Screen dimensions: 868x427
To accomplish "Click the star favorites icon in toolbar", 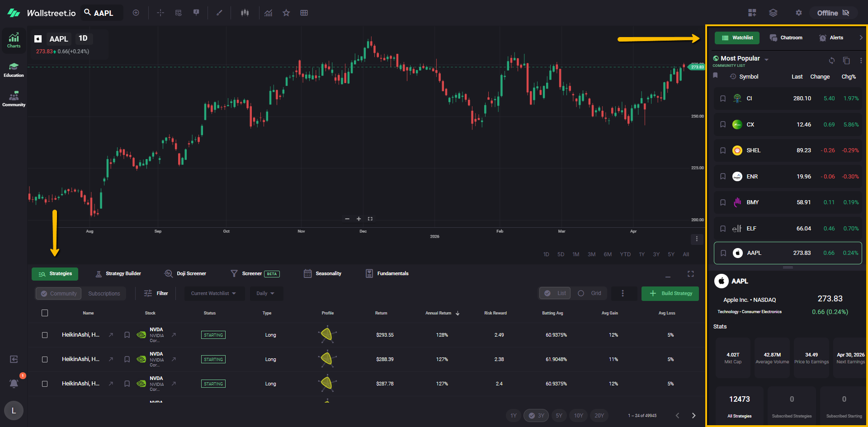I will point(286,13).
